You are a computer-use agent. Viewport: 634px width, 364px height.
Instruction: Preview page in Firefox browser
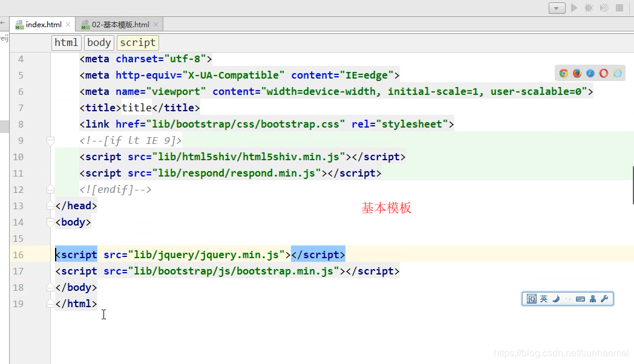click(577, 73)
